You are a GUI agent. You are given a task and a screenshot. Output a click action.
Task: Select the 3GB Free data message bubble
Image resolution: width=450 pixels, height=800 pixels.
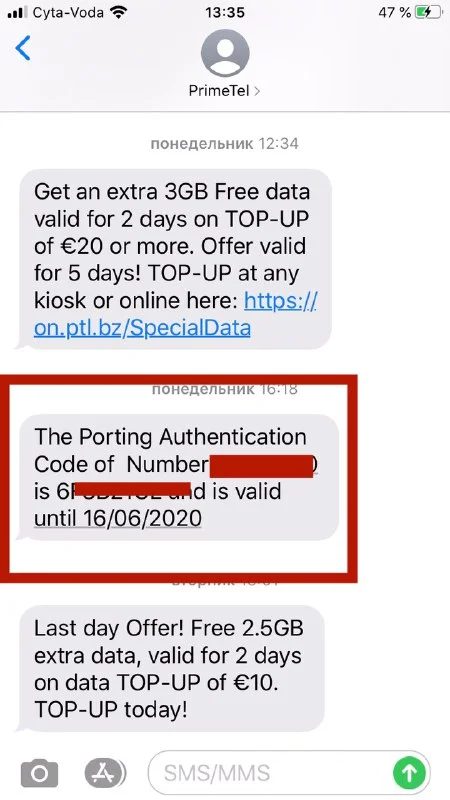point(175,259)
